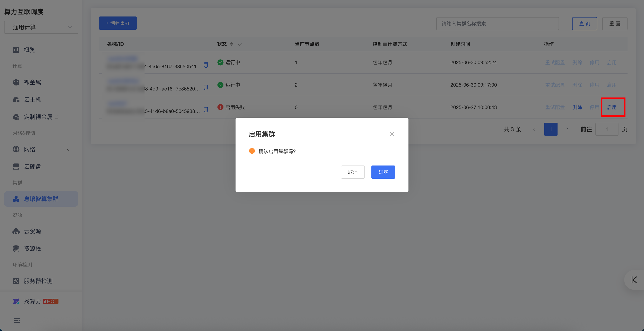
Task: Click the 云硬盘 disk icon
Action: (16, 166)
